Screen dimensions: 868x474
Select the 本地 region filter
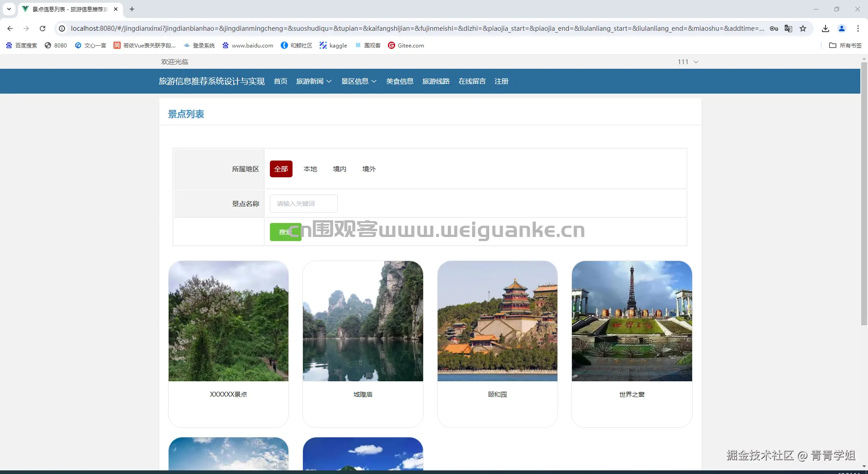pos(310,169)
